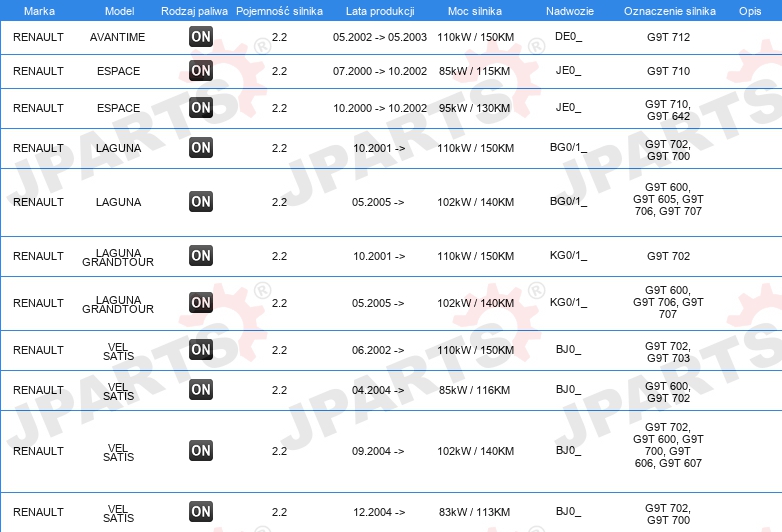
Task: Click the ON icon for VEL SATIS 06.2002
Action: click(x=201, y=350)
